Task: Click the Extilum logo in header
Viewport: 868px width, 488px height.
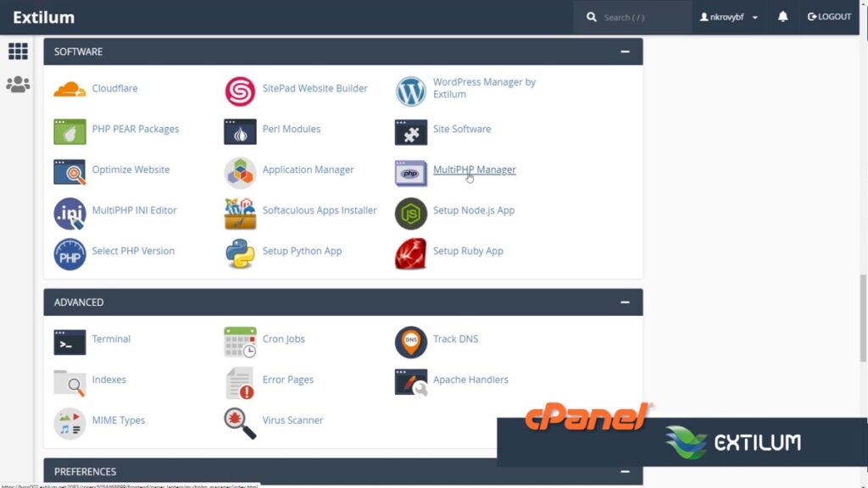Action: coord(44,17)
